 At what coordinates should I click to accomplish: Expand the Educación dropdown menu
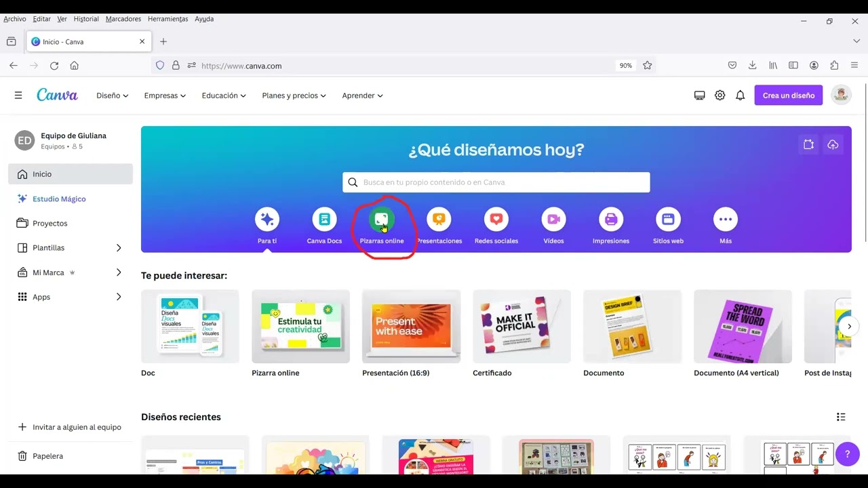tap(224, 96)
